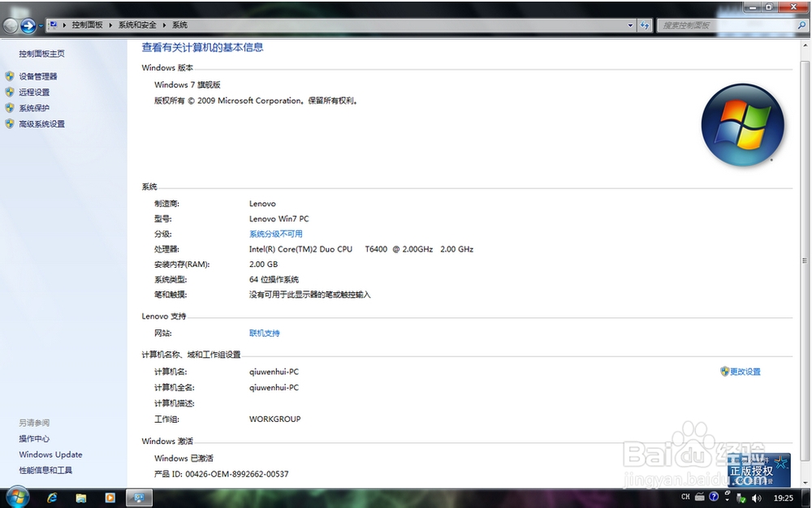Click the grayed-out Back navigation button
812x508 pixels.
[x=11, y=25]
